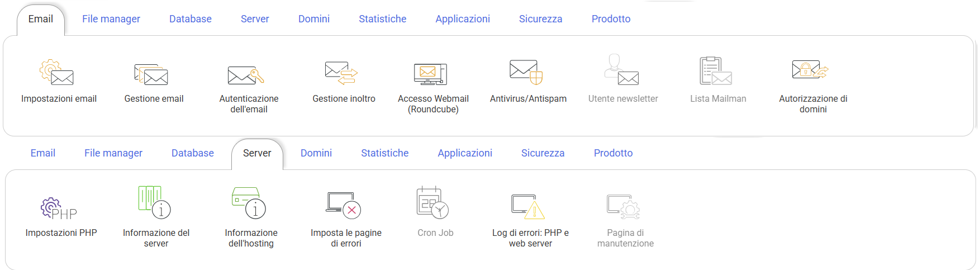Open the Impostazioni PHP gear icon
Image resolution: width=980 pixels, height=270 pixels.
pyautogui.click(x=59, y=208)
